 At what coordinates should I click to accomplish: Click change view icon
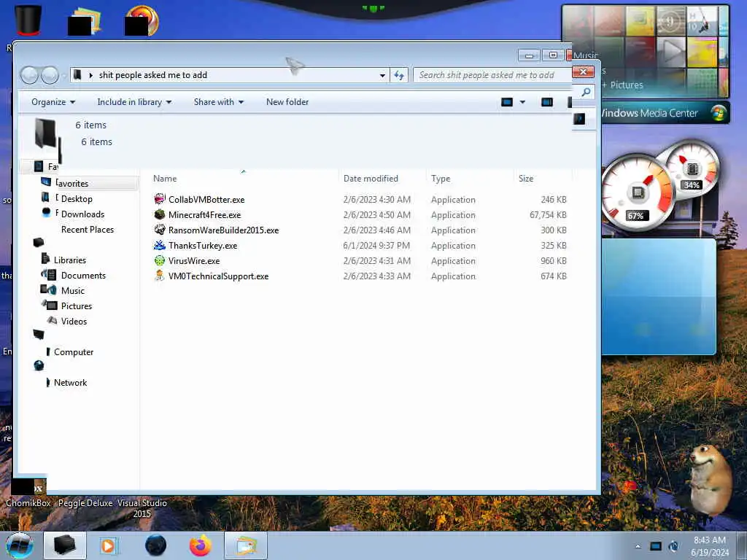pyautogui.click(x=507, y=102)
